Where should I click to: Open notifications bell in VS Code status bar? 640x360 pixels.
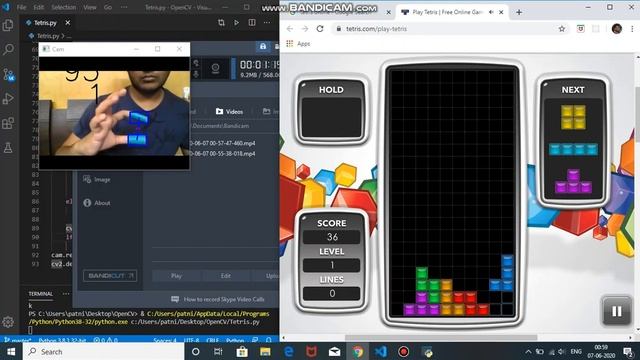click(269, 340)
